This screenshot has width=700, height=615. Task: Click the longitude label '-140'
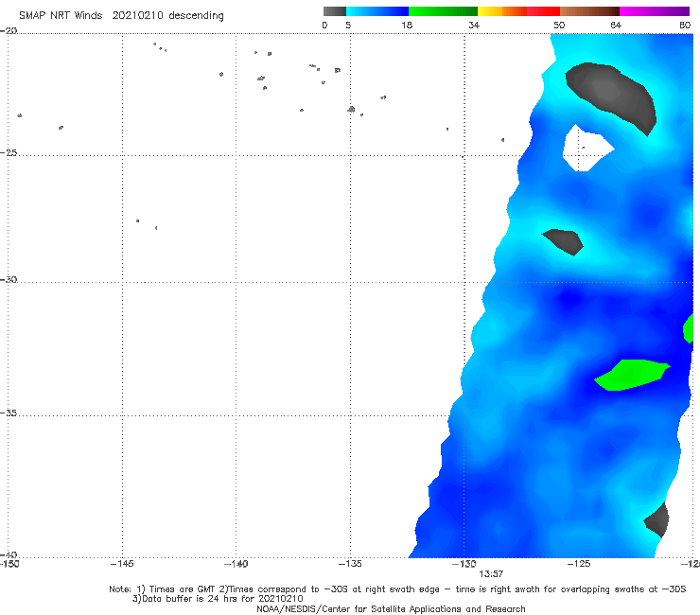click(x=236, y=564)
